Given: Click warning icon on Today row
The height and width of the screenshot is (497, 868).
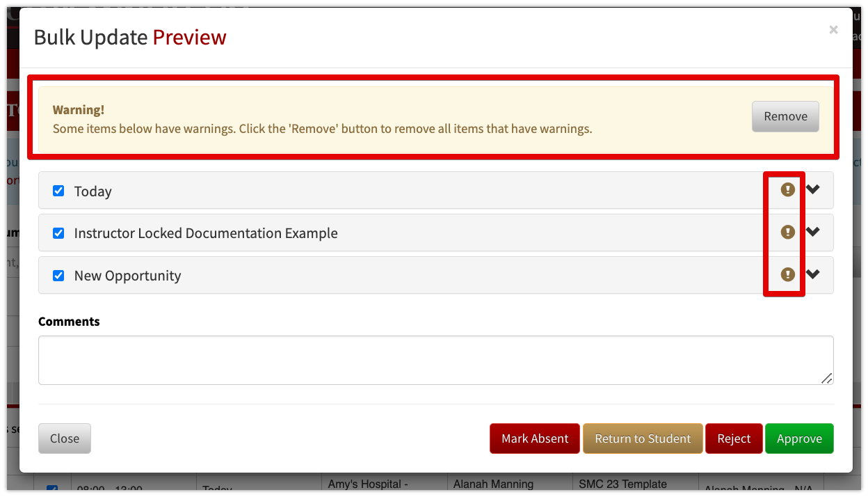Looking at the screenshot, I should coord(787,189).
